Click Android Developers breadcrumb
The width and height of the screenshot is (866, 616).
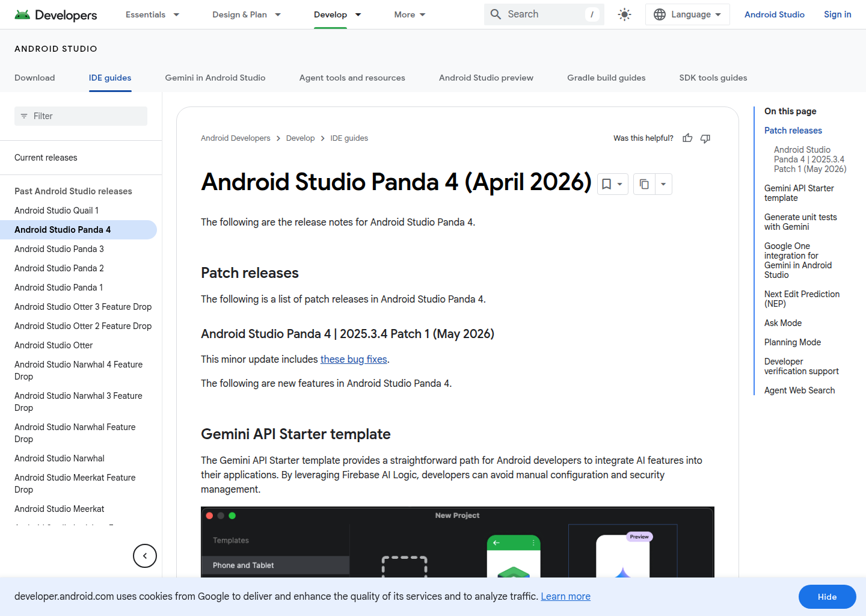click(x=236, y=138)
